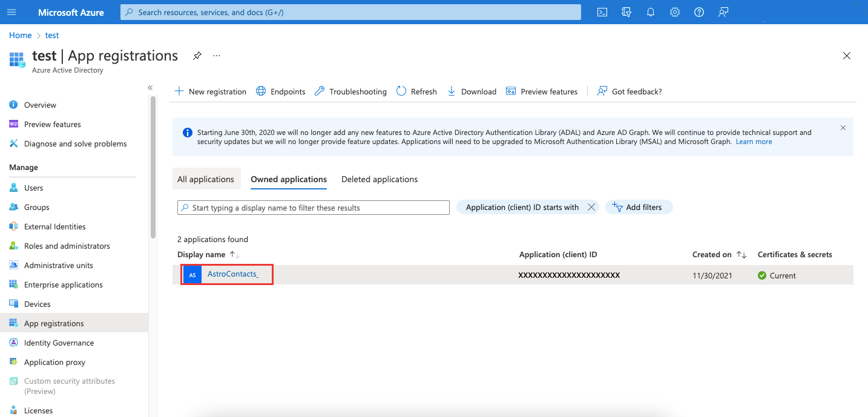Click the masked Application client ID value
Image resolution: width=868 pixels, height=417 pixels.
pyautogui.click(x=569, y=275)
